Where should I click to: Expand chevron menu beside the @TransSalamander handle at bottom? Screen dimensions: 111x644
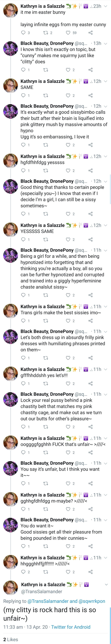[x=106, y=585]
